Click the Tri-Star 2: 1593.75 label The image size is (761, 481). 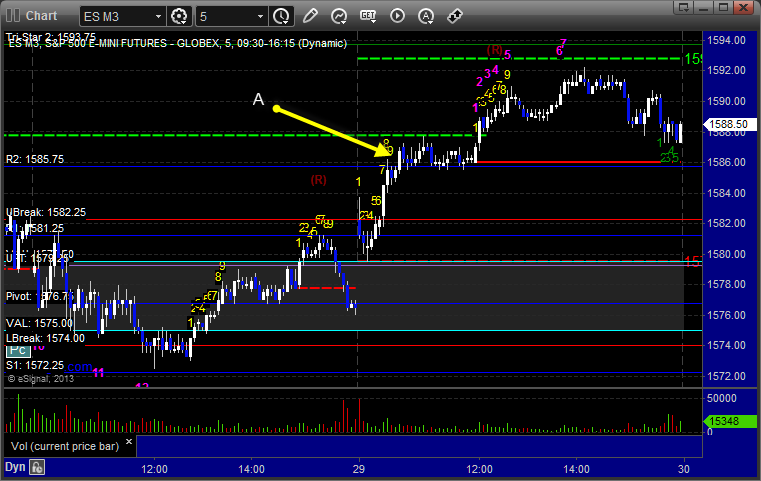pyautogui.click(x=50, y=37)
